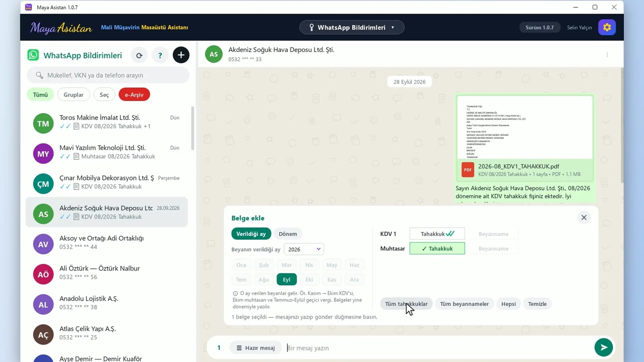The width and height of the screenshot is (644, 362).
Task: Click the Hepsi button
Action: (508, 304)
